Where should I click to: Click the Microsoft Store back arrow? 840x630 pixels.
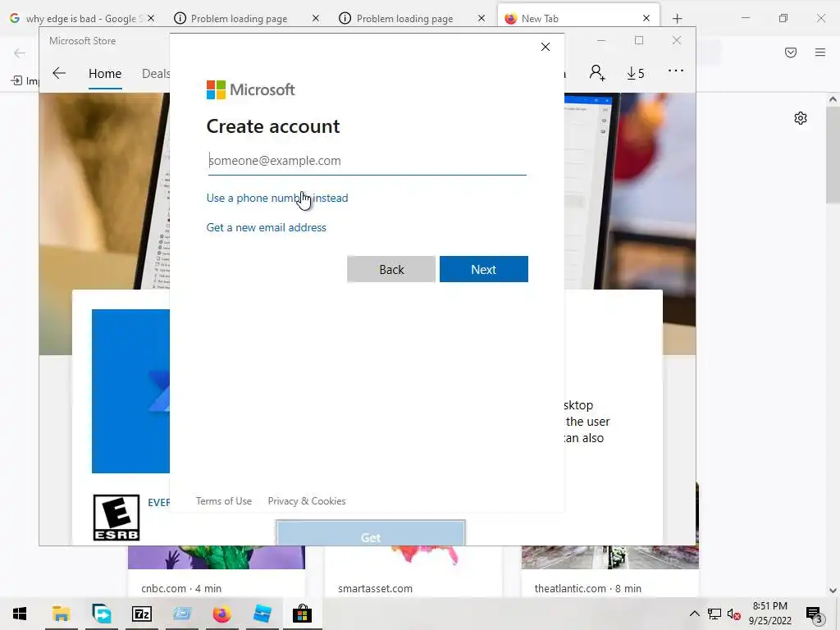coord(59,73)
